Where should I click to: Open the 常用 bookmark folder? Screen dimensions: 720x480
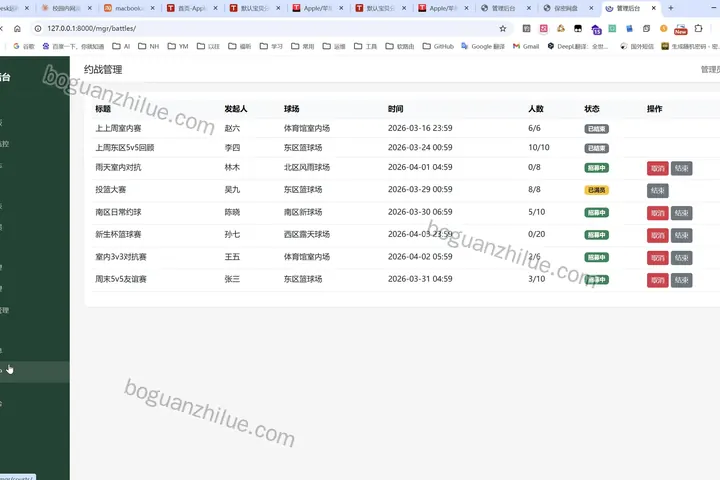click(303, 46)
